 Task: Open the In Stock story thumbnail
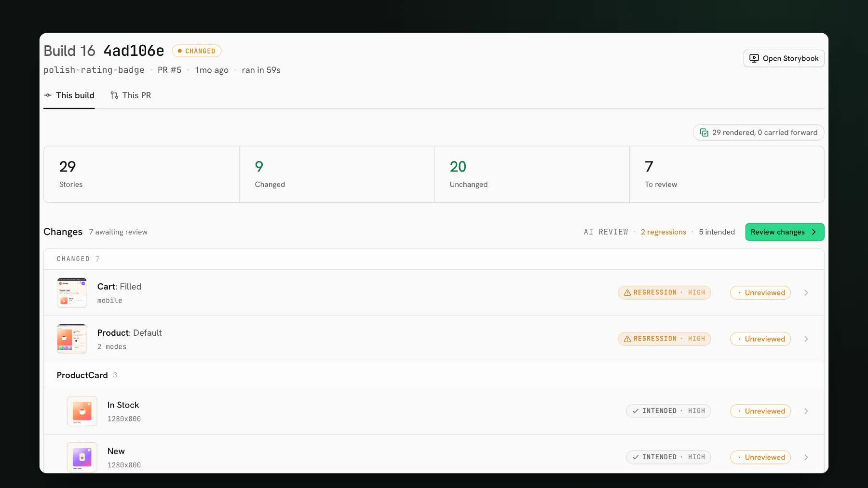pos(82,411)
